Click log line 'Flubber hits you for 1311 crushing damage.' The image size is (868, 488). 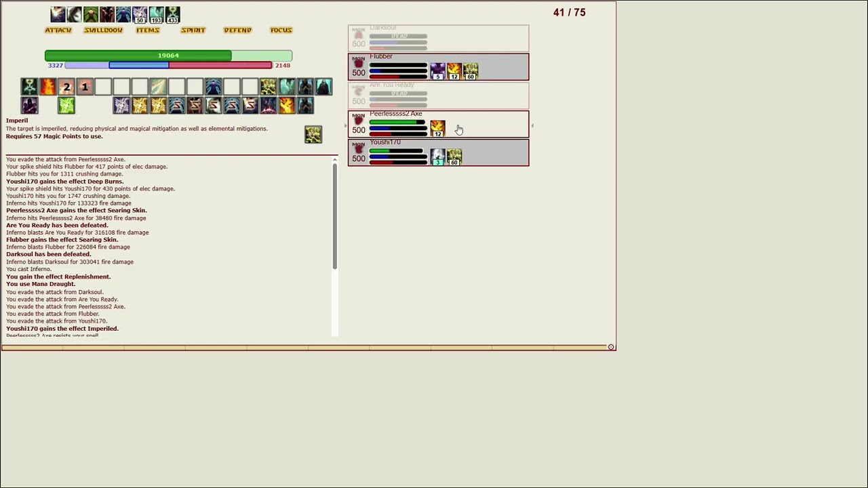click(64, 174)
